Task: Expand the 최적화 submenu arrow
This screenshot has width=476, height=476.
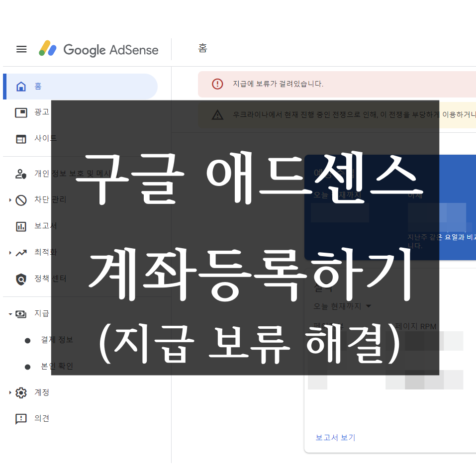Action: tap(10, 253)
